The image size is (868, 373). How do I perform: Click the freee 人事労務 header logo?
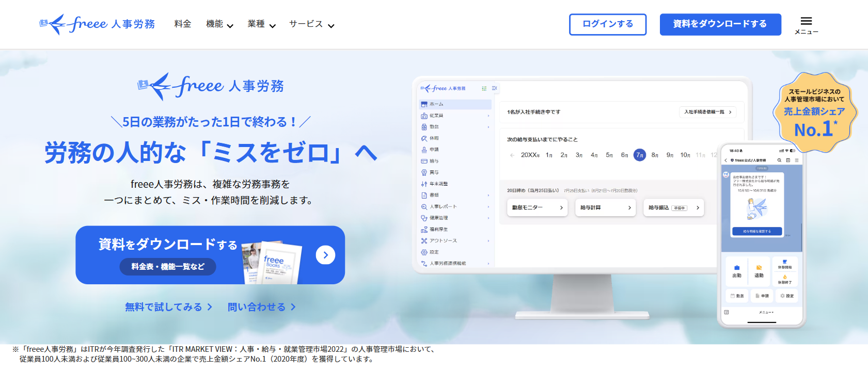coord(97,24)
